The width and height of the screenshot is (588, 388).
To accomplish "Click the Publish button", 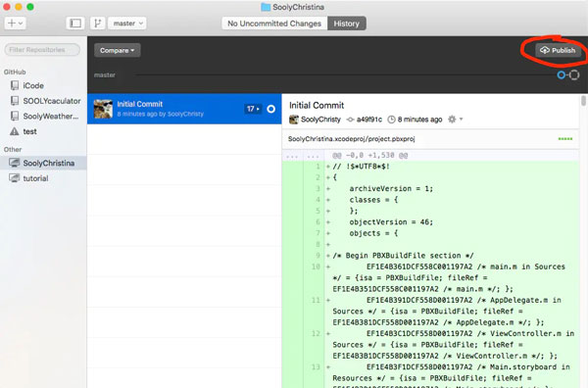I will (558, 50).
